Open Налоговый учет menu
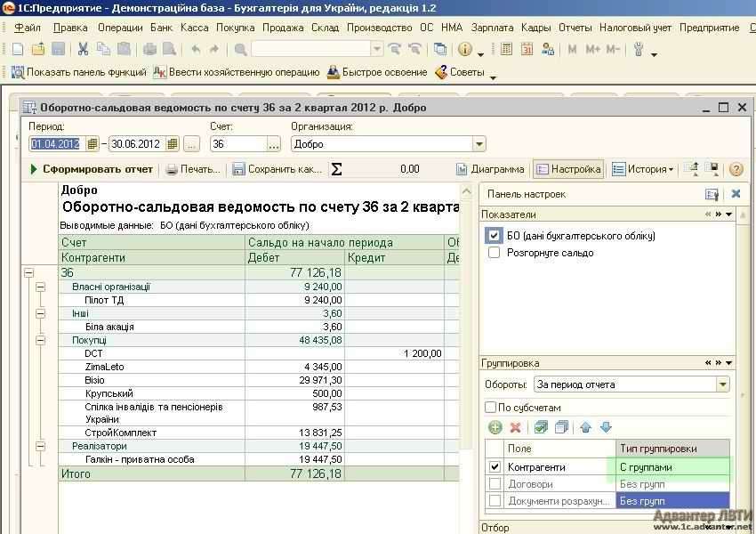756x534 pixels. [x=635, y=28]
